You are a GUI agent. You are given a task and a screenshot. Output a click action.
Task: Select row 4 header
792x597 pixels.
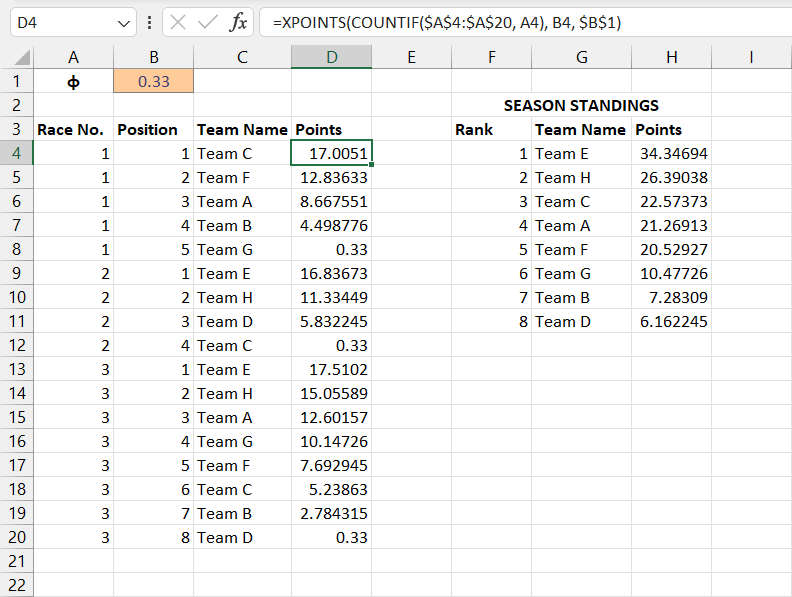click(17, 154)
